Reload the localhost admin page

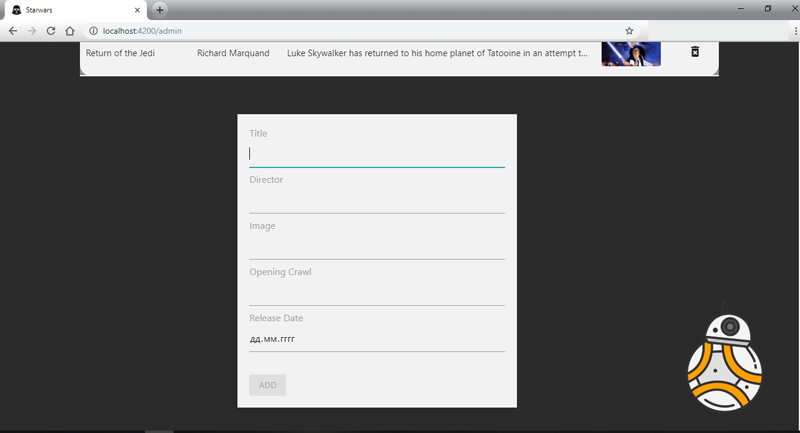(51, 31)
